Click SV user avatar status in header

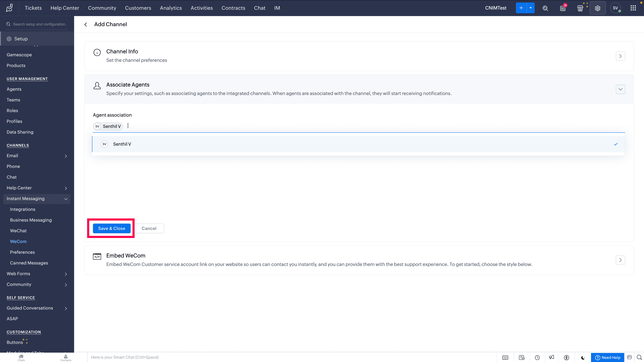(x=615, y=8)
